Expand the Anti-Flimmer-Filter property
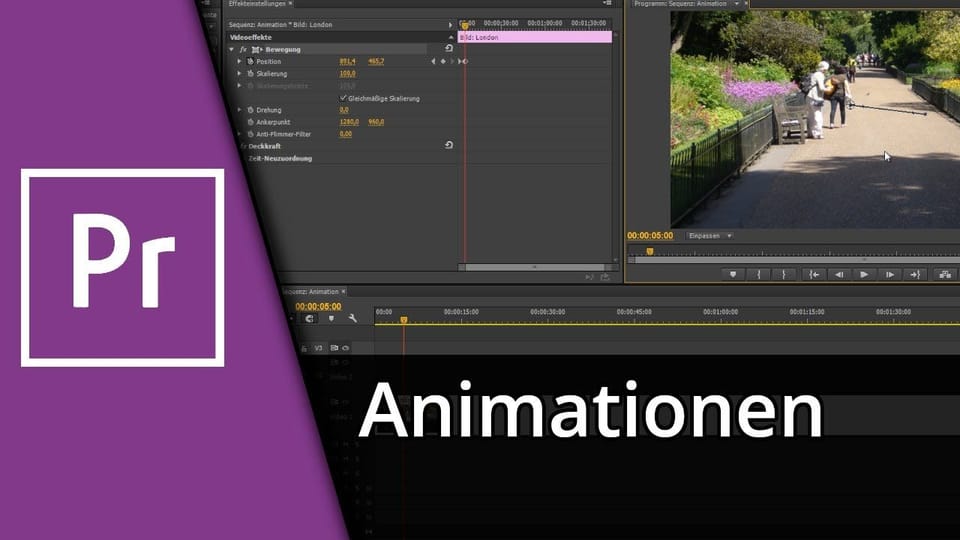 [239, 133]
